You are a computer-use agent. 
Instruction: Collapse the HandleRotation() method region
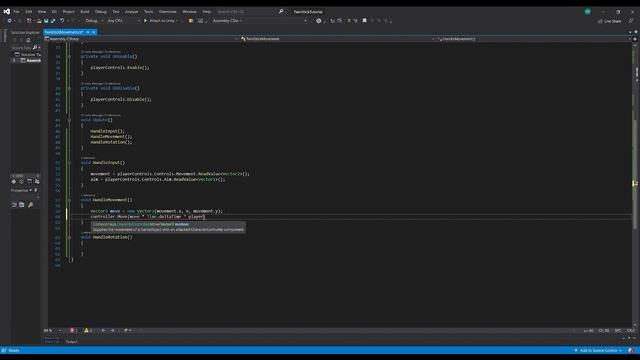(x=69, y=237)
